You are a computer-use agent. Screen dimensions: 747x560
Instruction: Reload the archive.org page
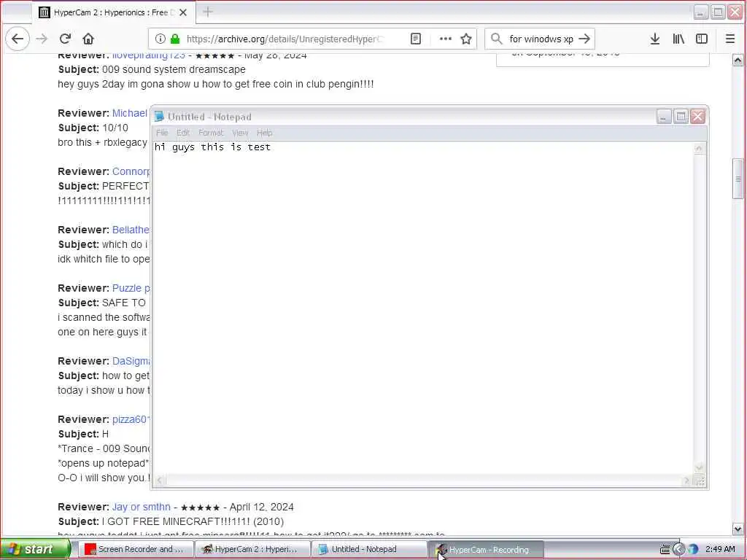[x=65, y=39]
